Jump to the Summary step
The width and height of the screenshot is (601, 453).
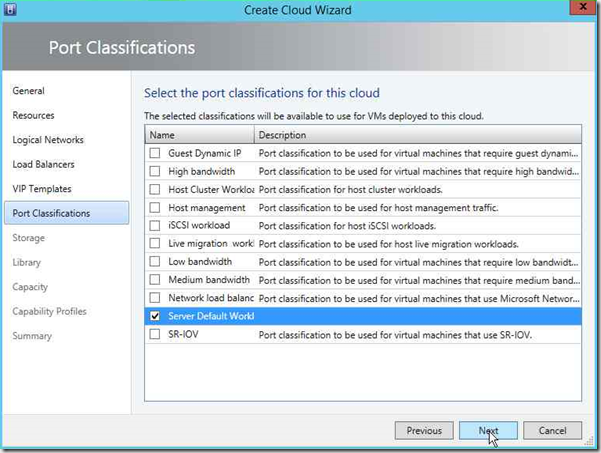click(x=32, y=336)
